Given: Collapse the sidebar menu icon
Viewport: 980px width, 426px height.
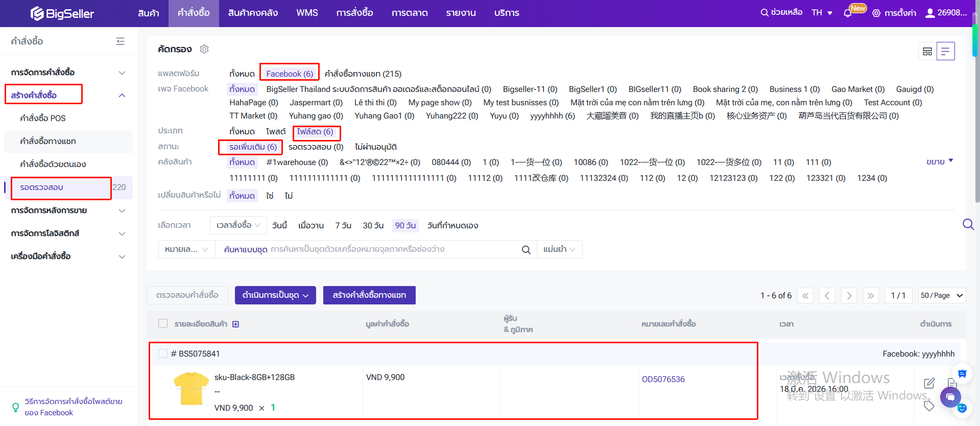Looking at the screenshot, I should click(120, 41).
